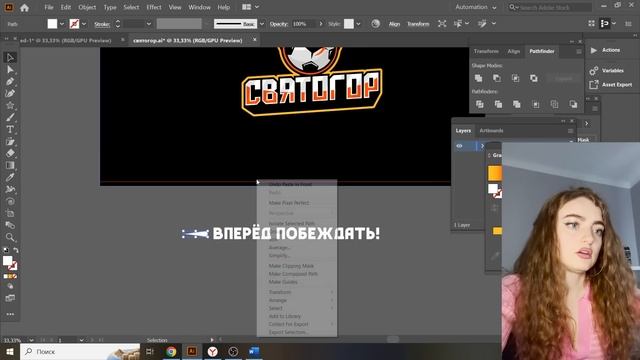This screenshot has height=360, width=640.
Task: Open stroke weight dropdown
Action: click(x=149, y=24)
